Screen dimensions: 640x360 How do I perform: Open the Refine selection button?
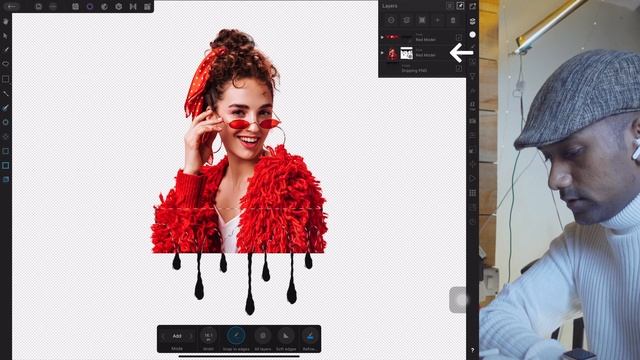click(x=310, y=336)
